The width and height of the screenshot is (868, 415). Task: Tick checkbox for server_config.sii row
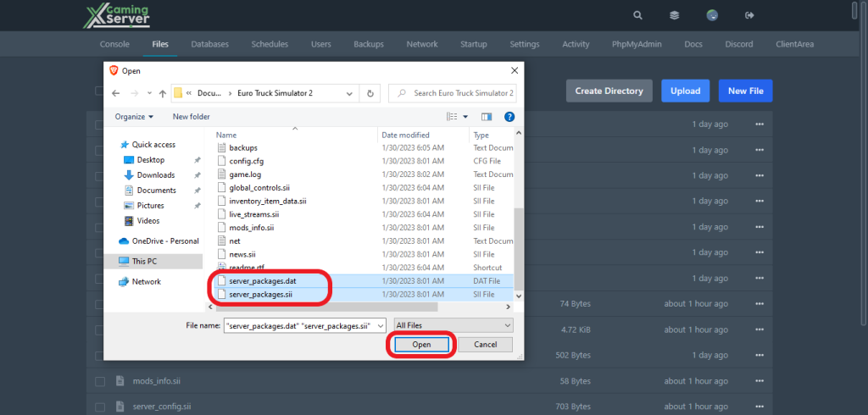tap(100, 407)
